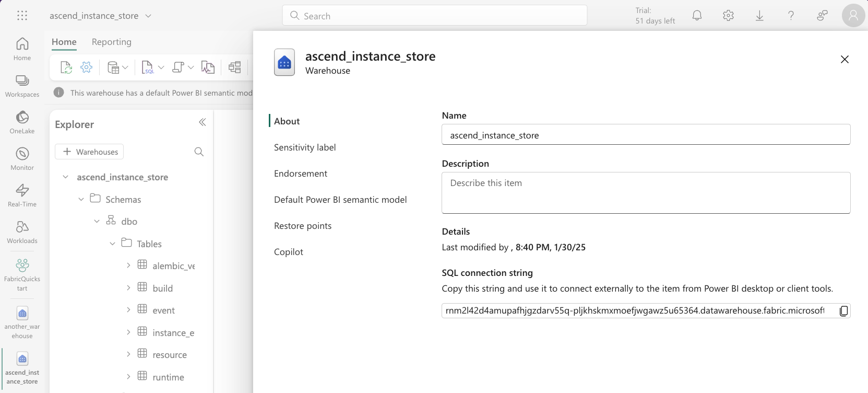The image size is (868, 393).
Task: Expand the alembic_ve table
Action: coord(128,265)
